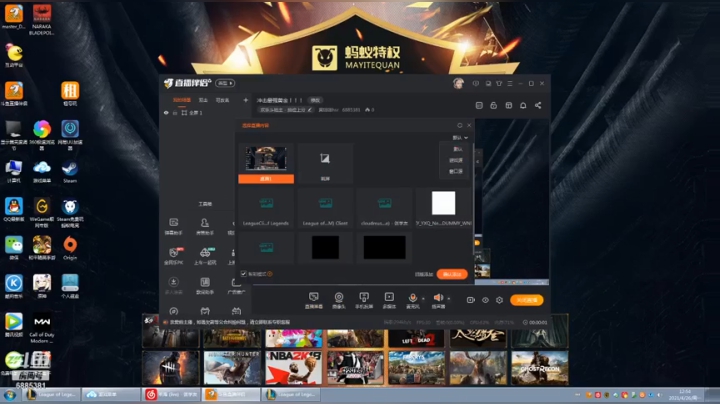Screen dimensions: 720x404
Task: Open the danmaku assistant tool icon
Action: pyautogui.click(x=174, y=226)
